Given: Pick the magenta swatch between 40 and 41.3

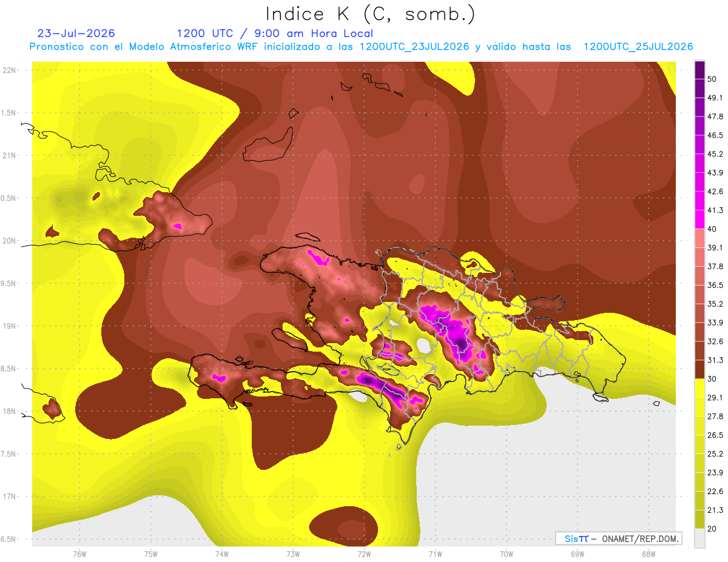Looking at the screenshot, I should 699,219.
